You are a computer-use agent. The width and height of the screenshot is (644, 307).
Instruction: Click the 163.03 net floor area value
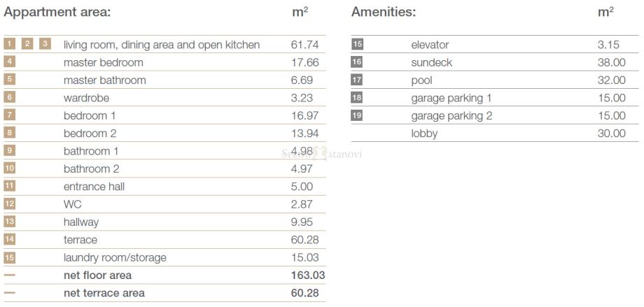tap(308, 275)
